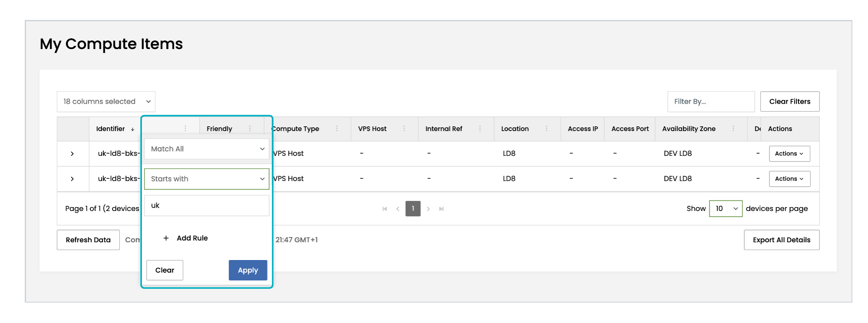The width and height of the screenshot is (868, 323).
Task: Change the devices per page dropdown
Action: point(726,209)
